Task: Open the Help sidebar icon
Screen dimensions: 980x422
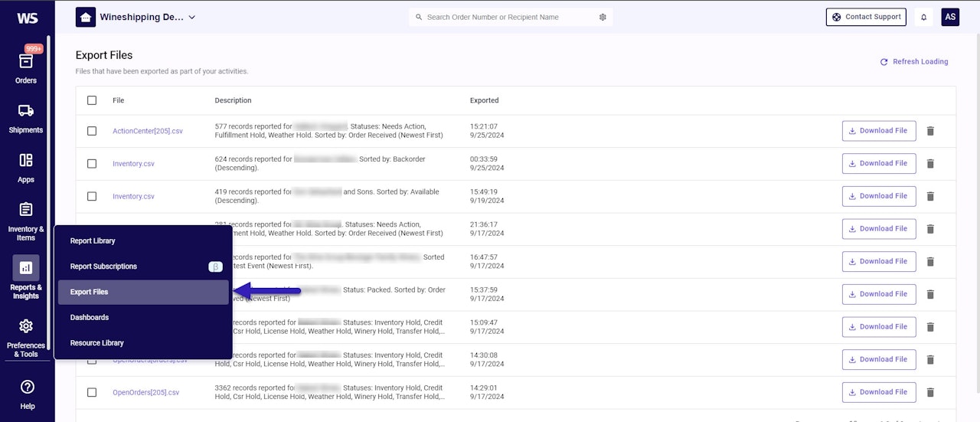Action: pos(27,394)
